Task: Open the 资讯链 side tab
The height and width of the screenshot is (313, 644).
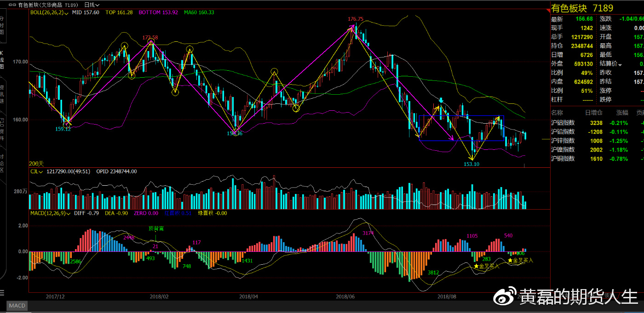Action: [x=2, y=92]
